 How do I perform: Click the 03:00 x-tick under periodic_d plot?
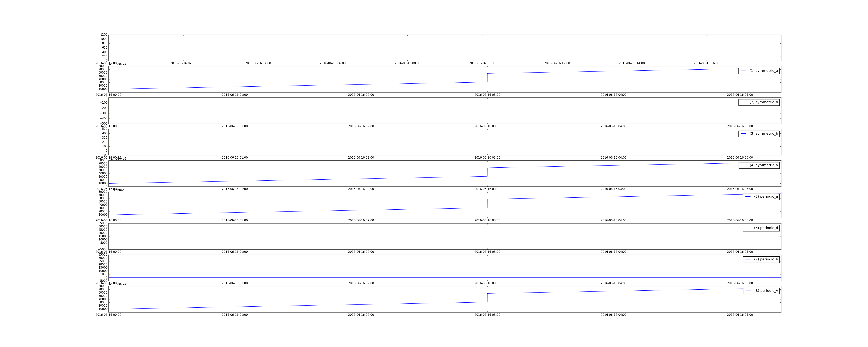pos(487,252)
